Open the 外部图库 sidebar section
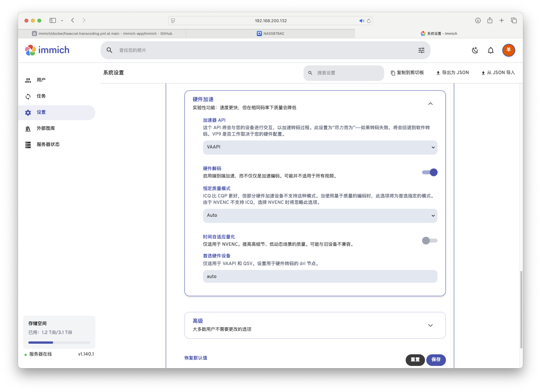541x392 pixels. pyautogui.click(x=45, y=128)
